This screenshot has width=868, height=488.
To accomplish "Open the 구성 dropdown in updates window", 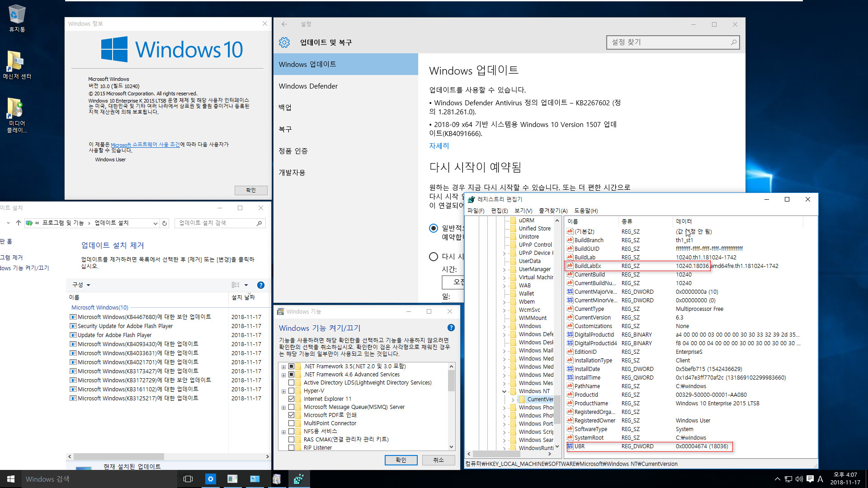I will click(x=81, y=285).
